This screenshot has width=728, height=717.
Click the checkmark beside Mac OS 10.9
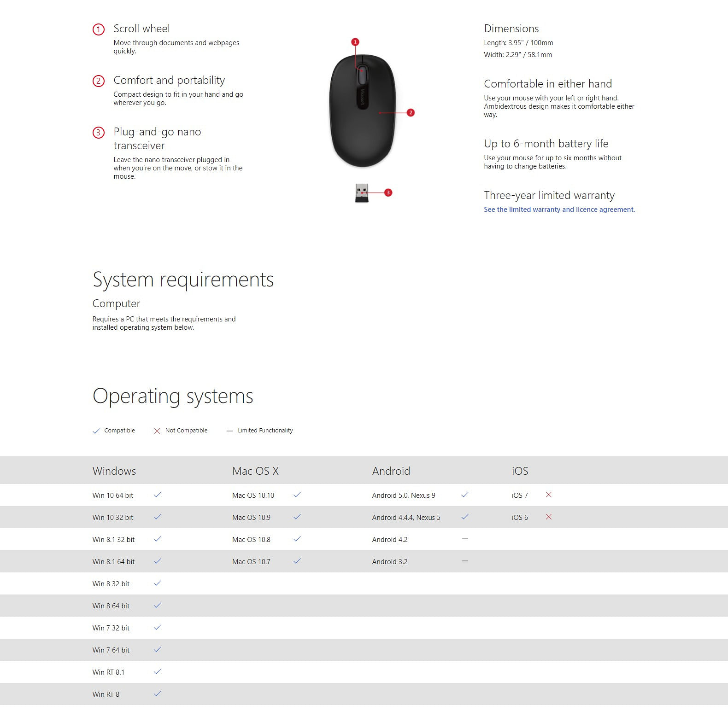pos(297,517)
